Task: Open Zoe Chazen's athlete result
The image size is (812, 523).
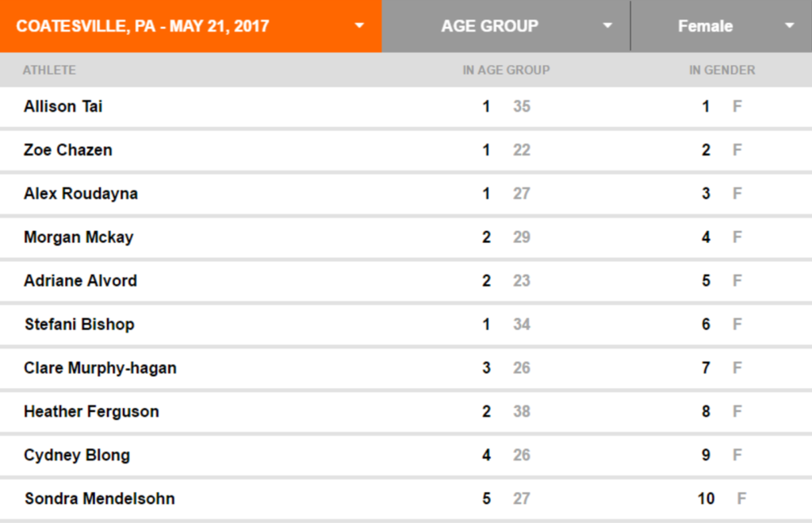Action: [x=406, y=150]
